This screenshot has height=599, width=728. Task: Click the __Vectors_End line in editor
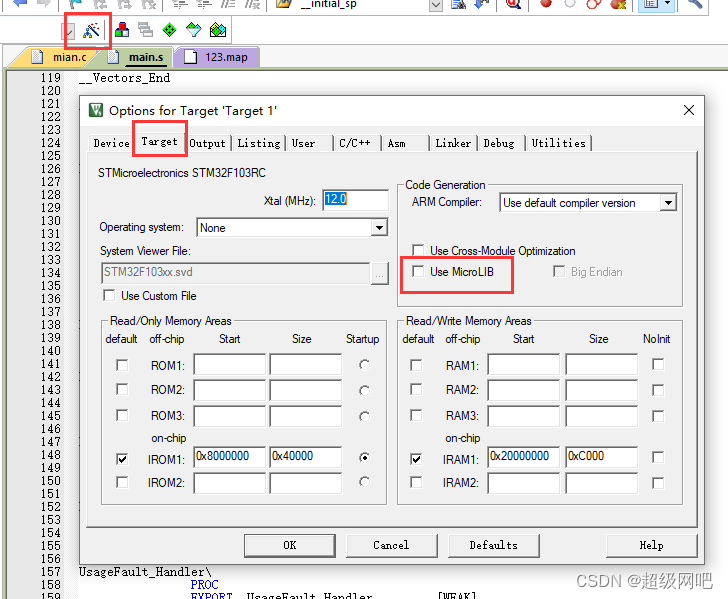click(124, 78)
